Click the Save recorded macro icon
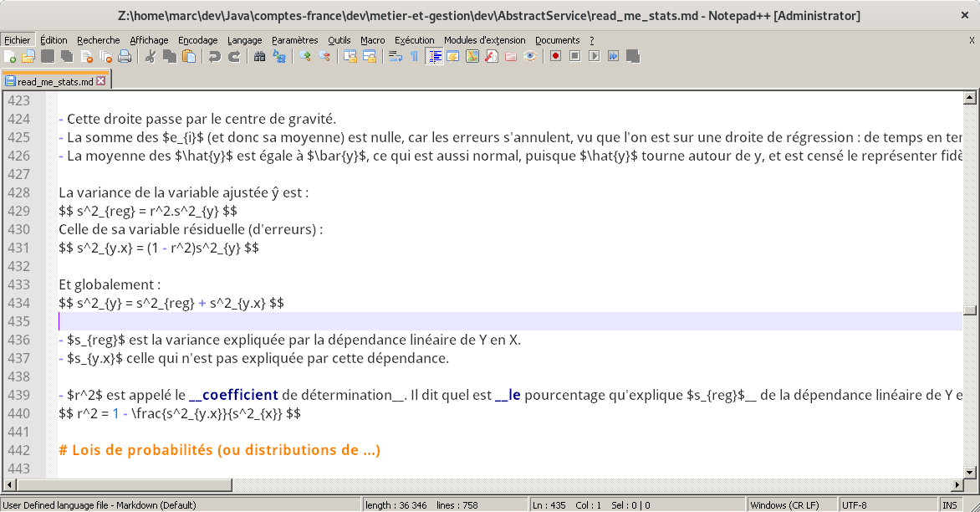The image size is (980, 512). click(632, 56)
